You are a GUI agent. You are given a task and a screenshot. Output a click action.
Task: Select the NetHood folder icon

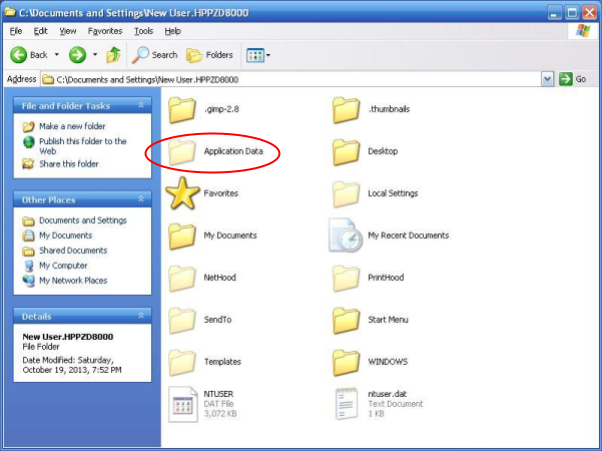pos(182,279)
